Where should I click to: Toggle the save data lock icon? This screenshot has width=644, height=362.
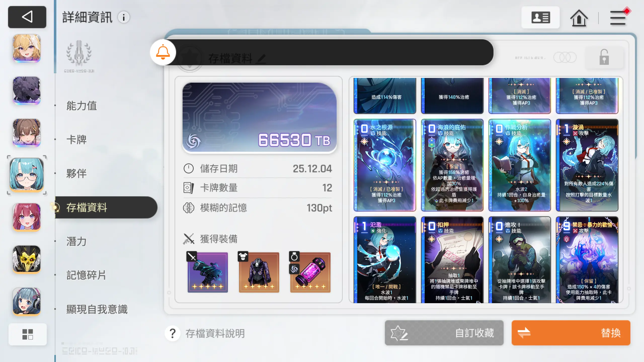604,58
